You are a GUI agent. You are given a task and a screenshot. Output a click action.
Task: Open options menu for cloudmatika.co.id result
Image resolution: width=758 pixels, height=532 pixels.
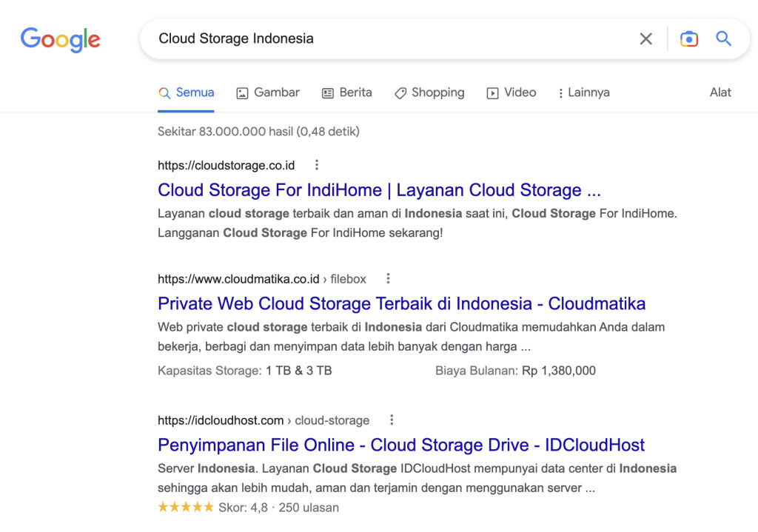coord(388,278)
